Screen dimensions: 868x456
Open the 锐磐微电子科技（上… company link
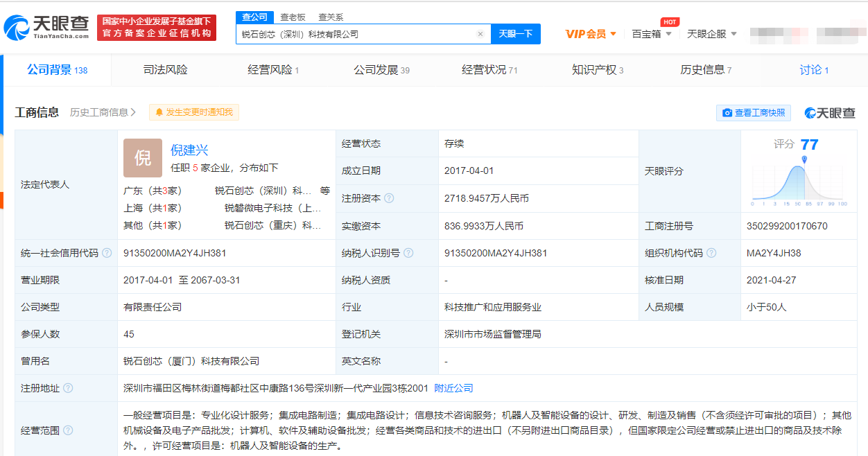coord(273,208)
